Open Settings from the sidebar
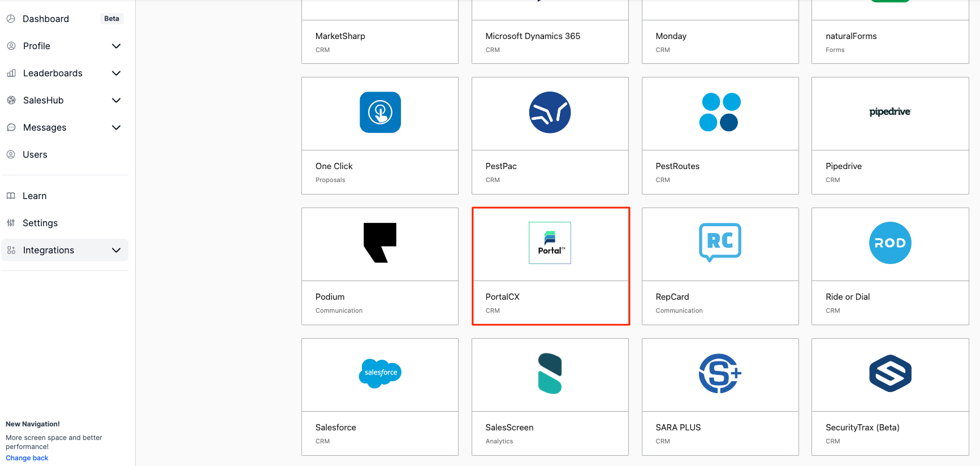 click(x=64, y=223)
